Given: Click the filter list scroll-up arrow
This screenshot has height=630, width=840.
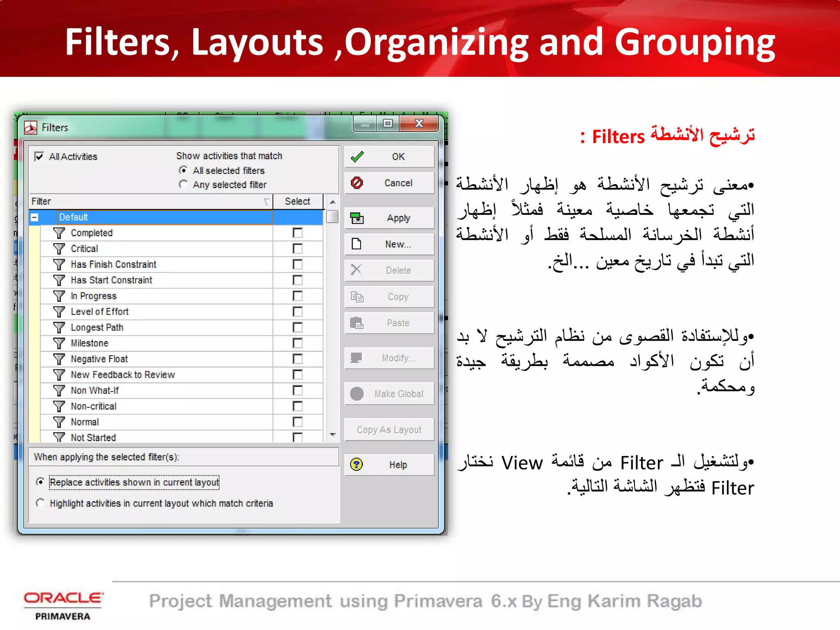Looking at the screenshot, I should pyautogui.click(x=333, y=202).
